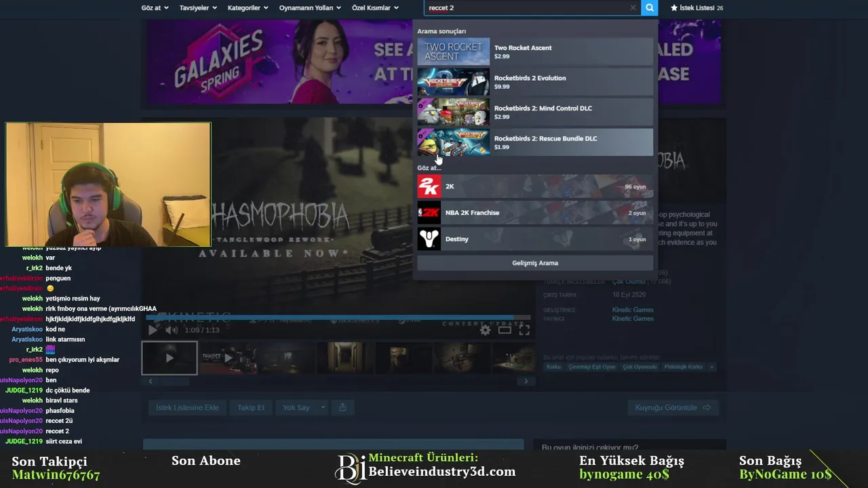Image resolution: width=868 pixels, height=488 pixels.
Task: Click the Çevrimiçi Eşli Oyun tag
Action: [x=592, y=367]
